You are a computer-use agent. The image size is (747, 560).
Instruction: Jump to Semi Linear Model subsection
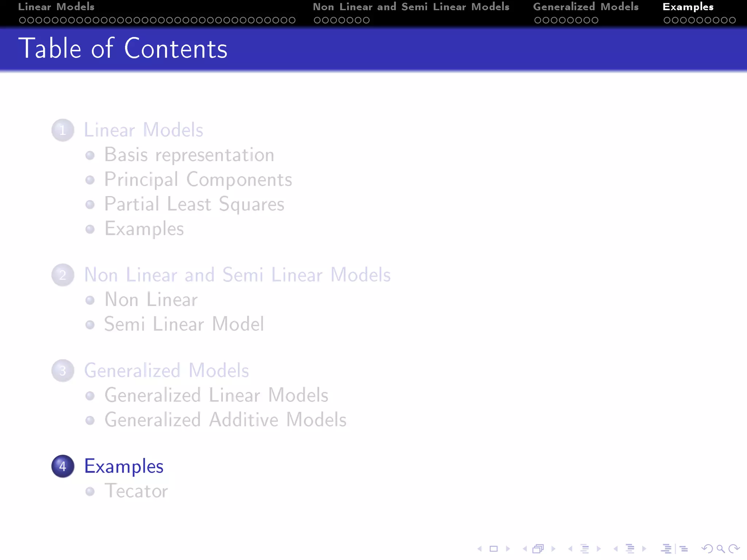point(184,324)
